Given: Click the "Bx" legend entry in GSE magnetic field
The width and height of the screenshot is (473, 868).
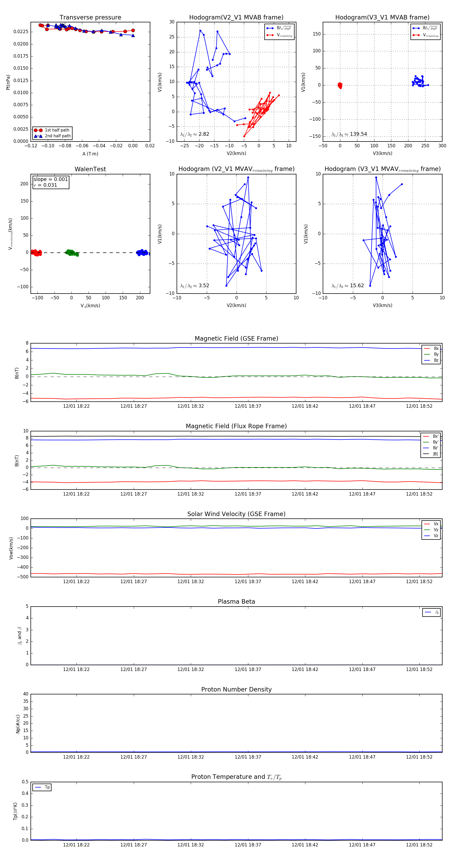Looking at the screenshot, I should pos(431,349).
